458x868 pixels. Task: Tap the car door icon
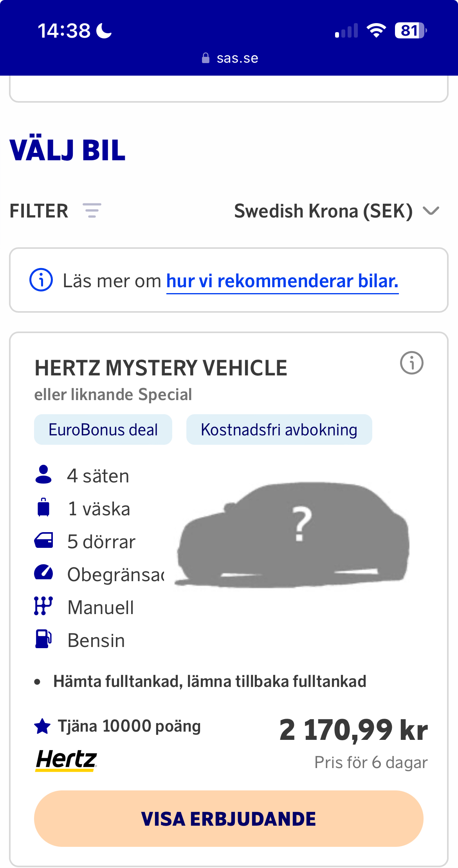43,540
